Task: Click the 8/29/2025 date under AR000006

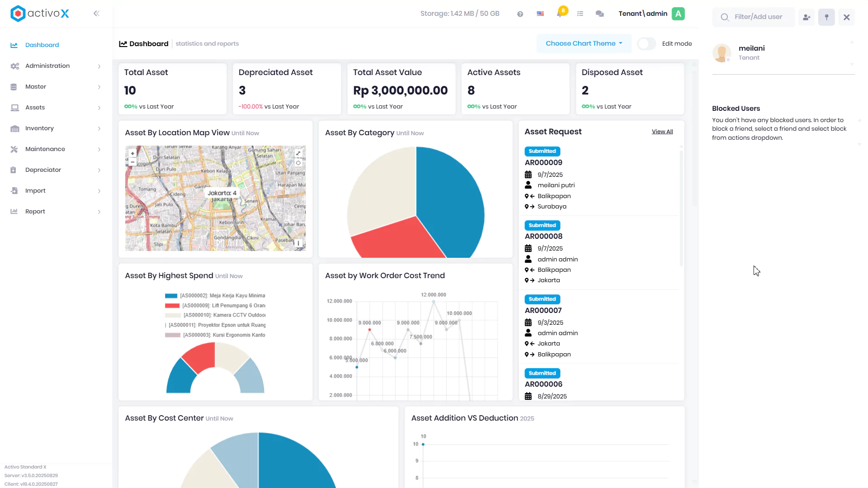Action: tap(552, 397)
